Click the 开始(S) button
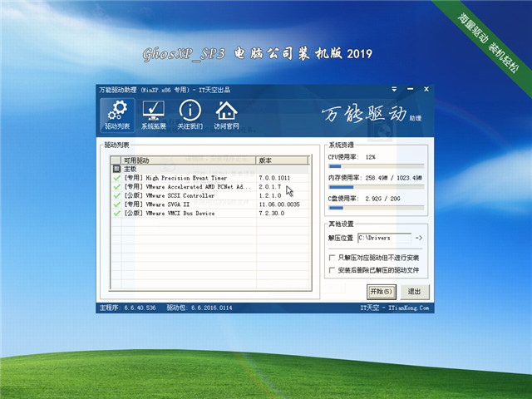 click(x=382, y=292)
